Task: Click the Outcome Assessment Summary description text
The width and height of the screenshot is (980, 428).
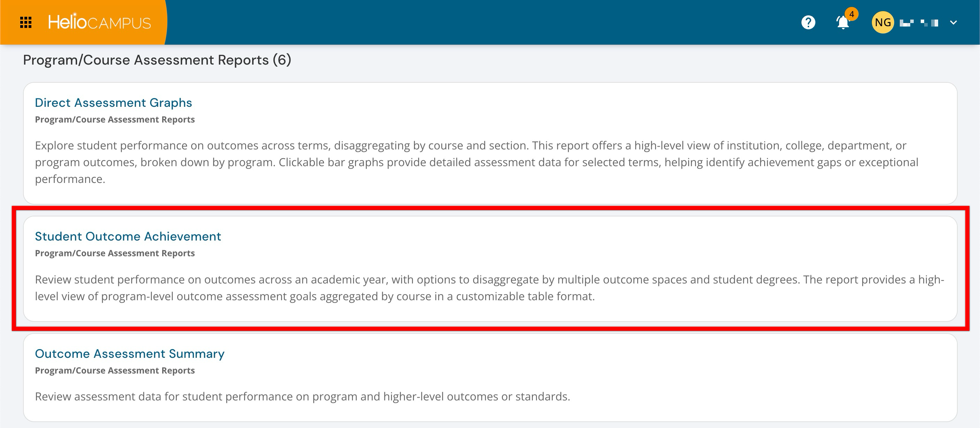Action: point(302,396)
